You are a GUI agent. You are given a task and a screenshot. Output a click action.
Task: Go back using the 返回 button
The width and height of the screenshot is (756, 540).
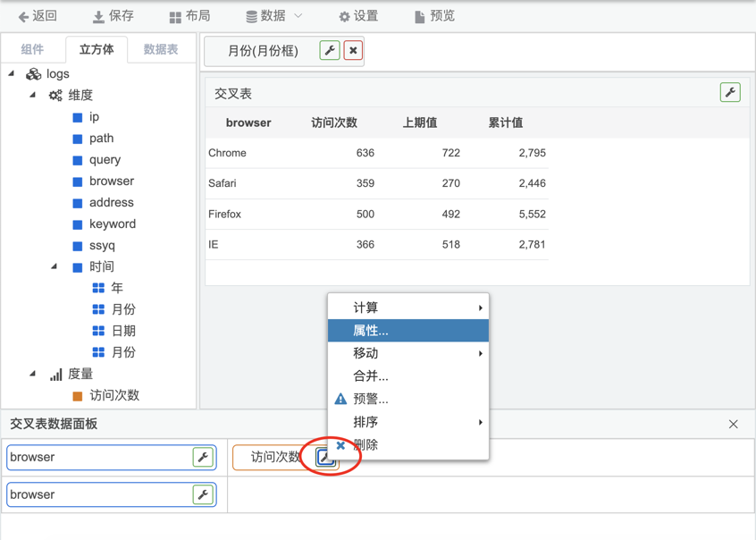click(x=38, y=16)
